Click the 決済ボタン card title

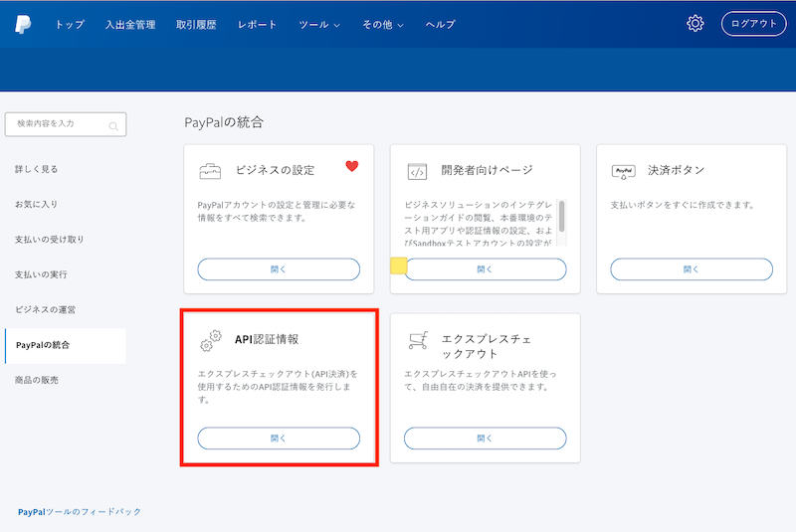tap(676, 170)
